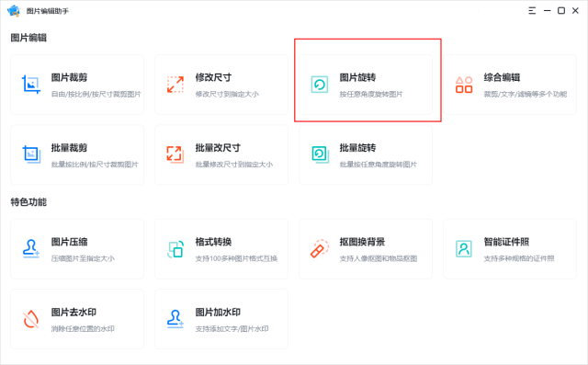Click description 自由/按比例/按尺寸裁剪图片
Image resolution: width=588 pixels, height=365 pixels.
[96, 94]
